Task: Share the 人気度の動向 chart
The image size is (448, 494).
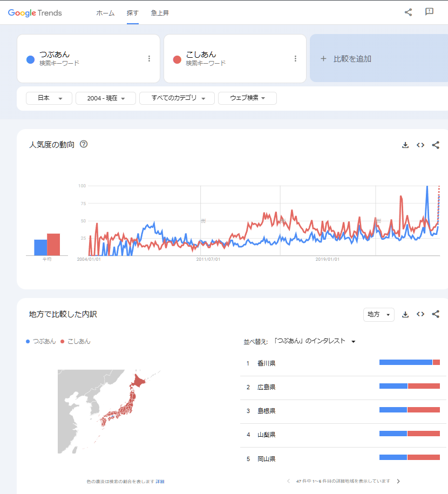Action: 436,145
